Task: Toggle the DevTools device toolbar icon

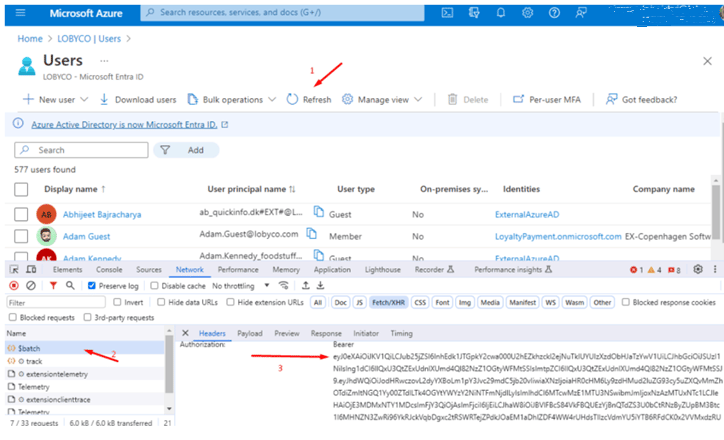Action: (31, 270)
